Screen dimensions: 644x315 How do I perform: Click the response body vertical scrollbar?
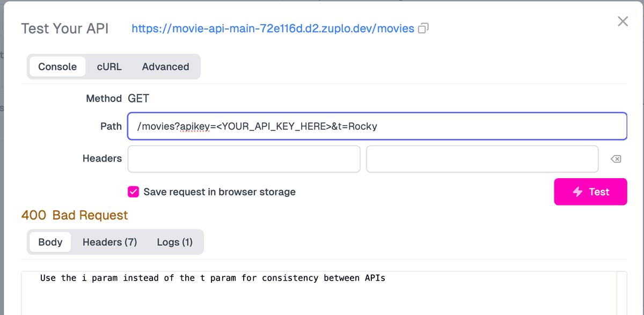point(621,292)
